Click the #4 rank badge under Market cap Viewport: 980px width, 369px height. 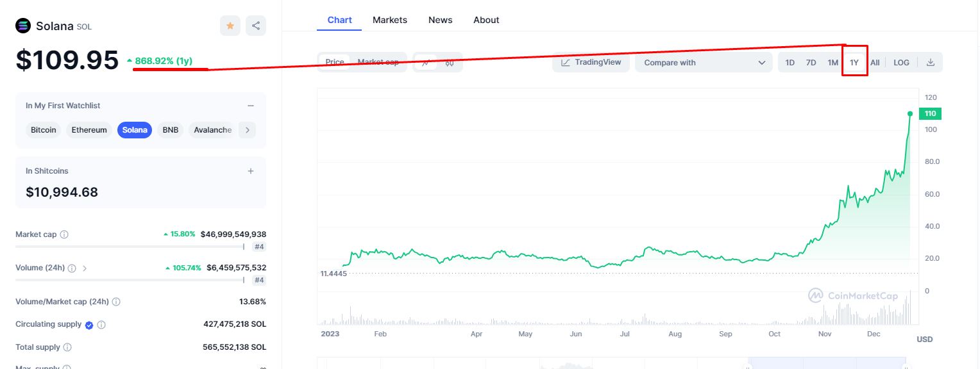click(x=259, y=247)
